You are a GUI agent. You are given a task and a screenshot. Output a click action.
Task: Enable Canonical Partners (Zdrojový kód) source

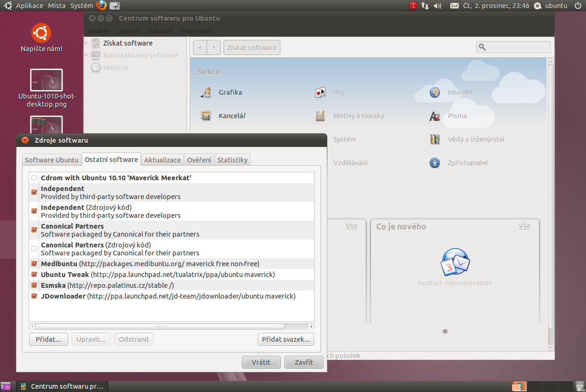tap(34, 249)
